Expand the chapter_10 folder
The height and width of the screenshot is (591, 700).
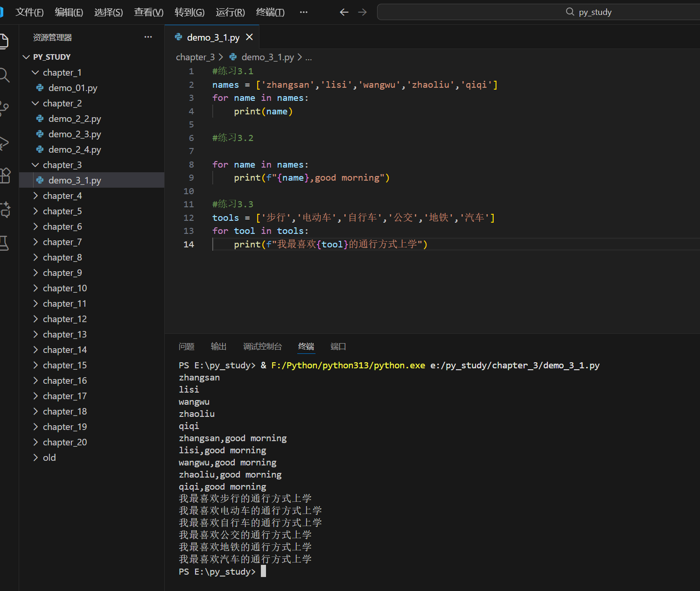pyautogui.click(x=91, y=288)
